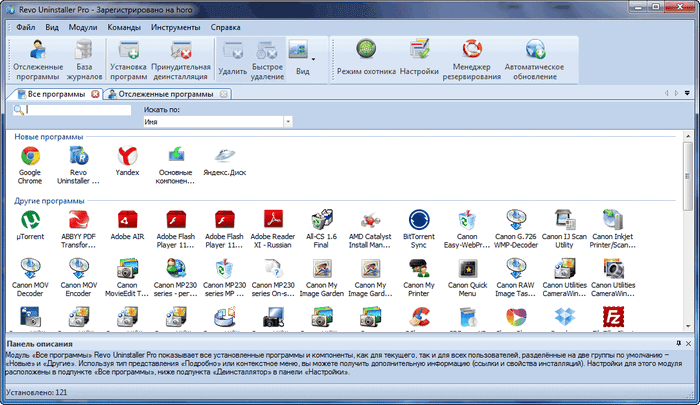Viewport: 700px width, 405px height.
Task: Click Быстрое удаление toolbar button
Action: coord(267,60)
